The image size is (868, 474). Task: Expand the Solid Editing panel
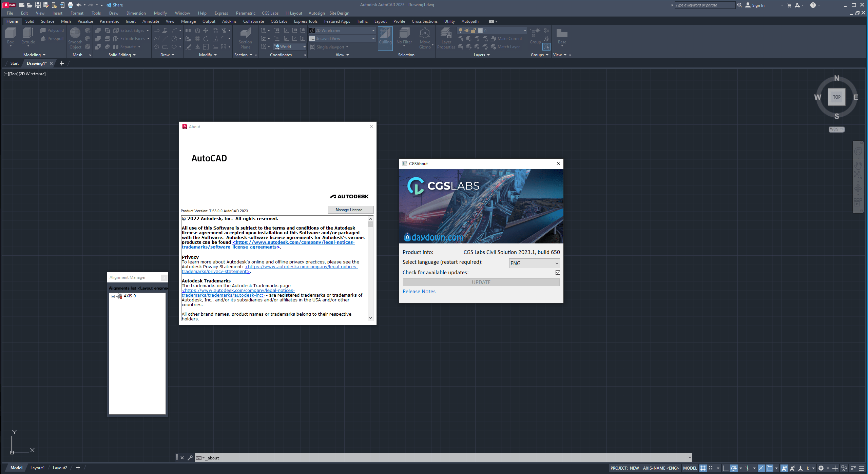122,55
